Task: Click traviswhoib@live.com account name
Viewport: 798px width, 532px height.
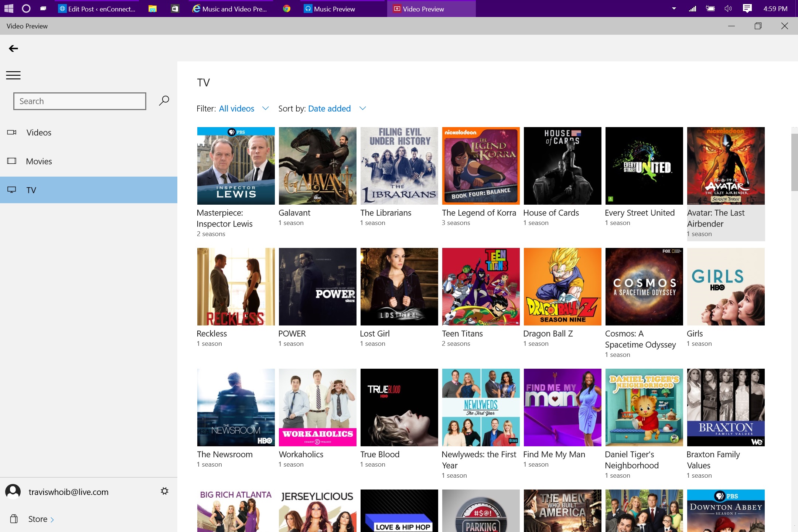Action: (68, 492)
